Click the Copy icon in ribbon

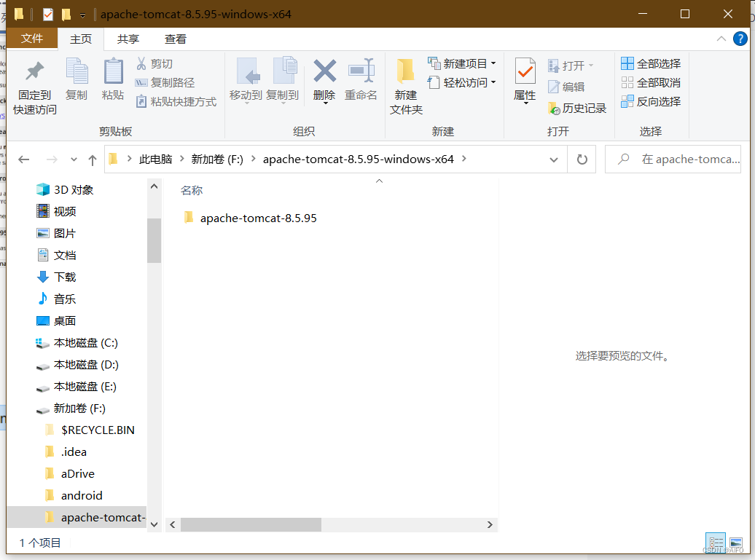pyautogui.click(x=77, y=79)
